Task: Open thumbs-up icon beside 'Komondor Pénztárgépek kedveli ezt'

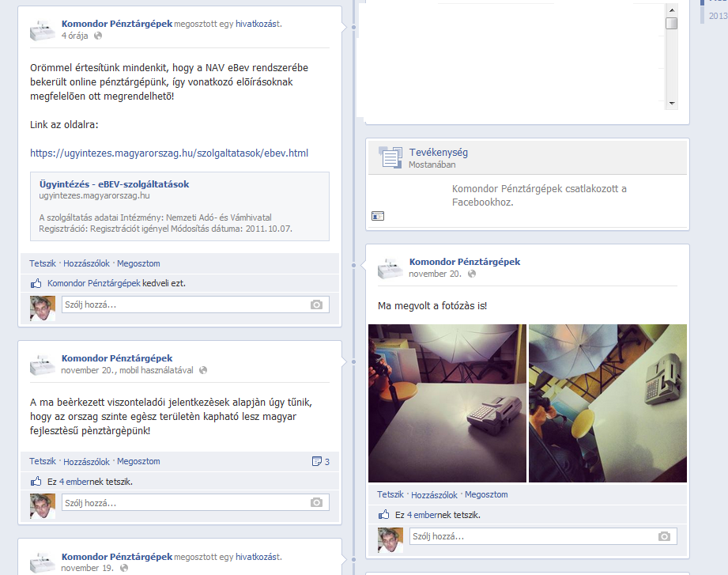Action: 36,283
